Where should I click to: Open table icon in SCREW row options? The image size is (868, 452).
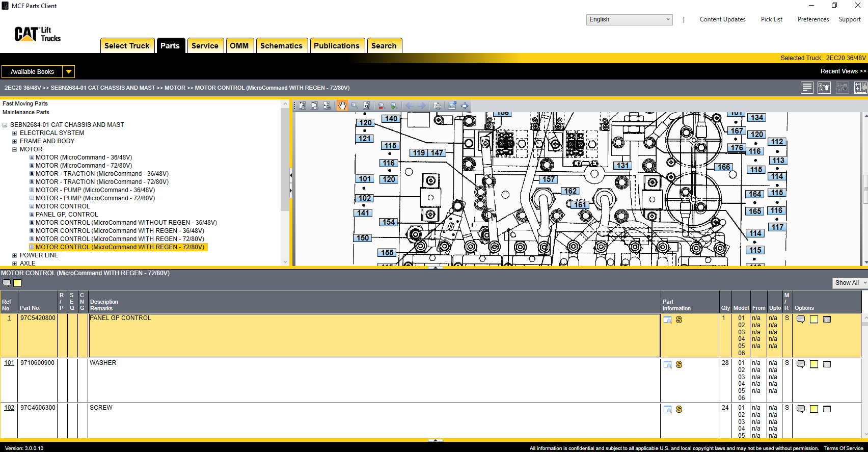[x=827, y=409]
